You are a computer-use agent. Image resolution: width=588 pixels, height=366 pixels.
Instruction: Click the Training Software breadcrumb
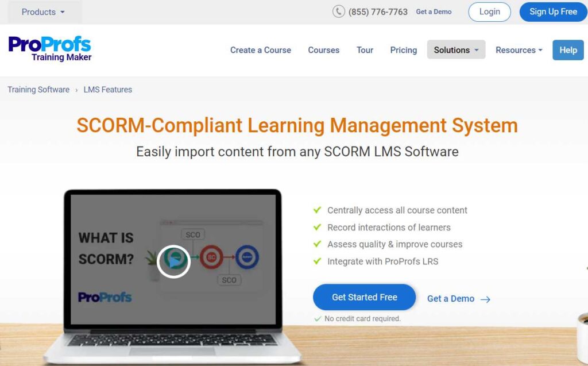pos(38,90)
